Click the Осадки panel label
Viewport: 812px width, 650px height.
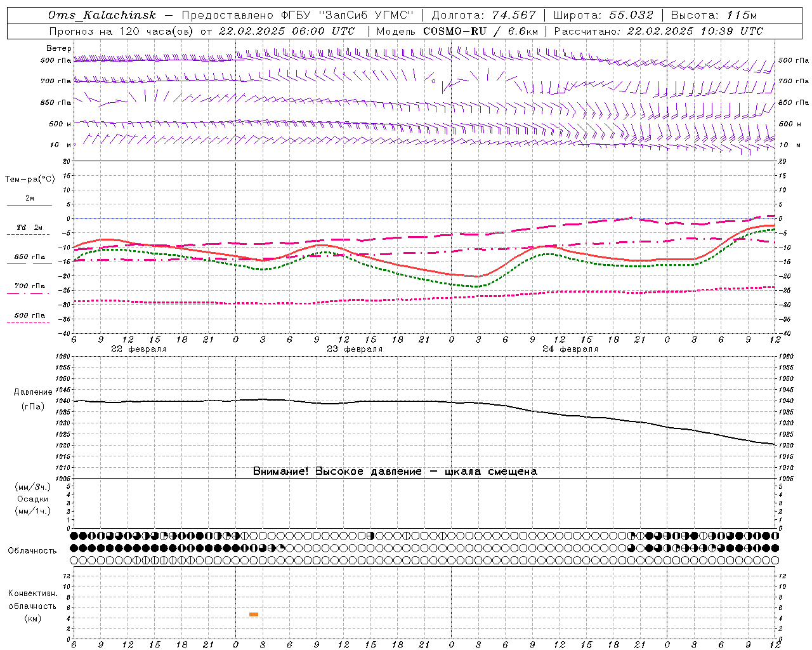[32, 499]
